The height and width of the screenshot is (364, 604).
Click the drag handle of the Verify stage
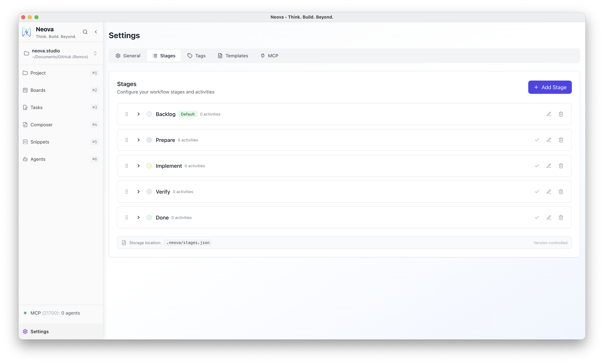[126, 192]
